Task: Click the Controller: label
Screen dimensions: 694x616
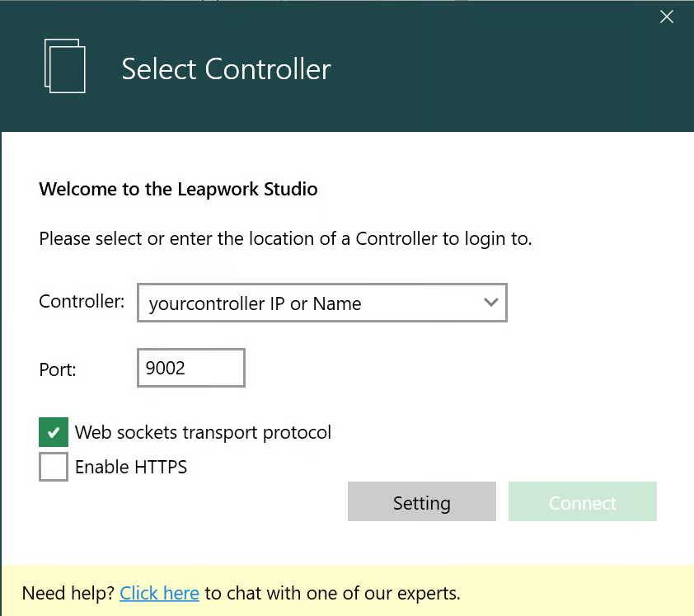Action: click(82, 301)
